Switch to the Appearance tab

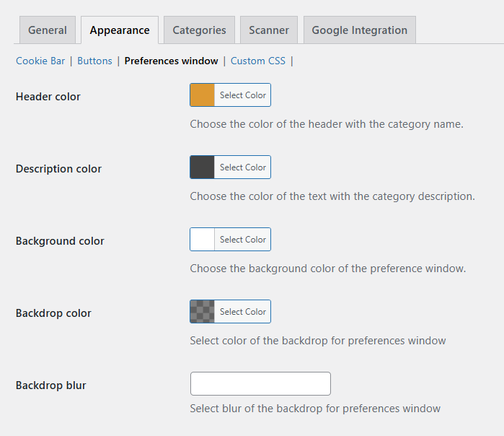point(120,30)
